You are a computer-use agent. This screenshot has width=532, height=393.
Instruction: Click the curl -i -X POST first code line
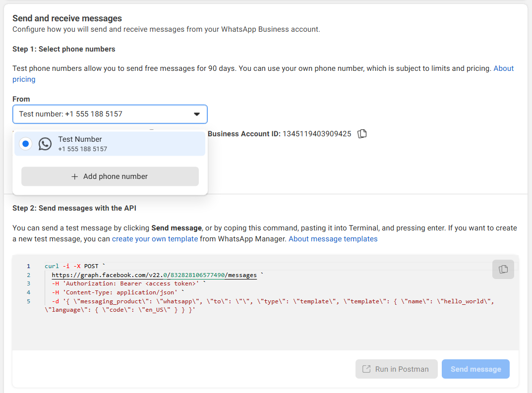point(74,266)
